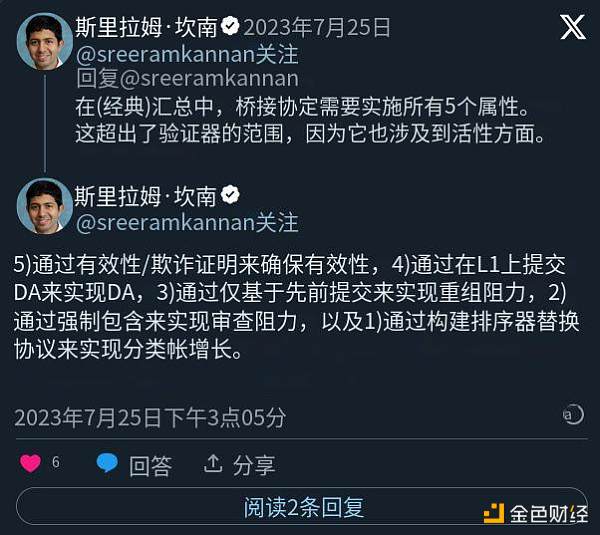Click the verified badge on the second tweet
600x535 pixels.
click(230, 194)
